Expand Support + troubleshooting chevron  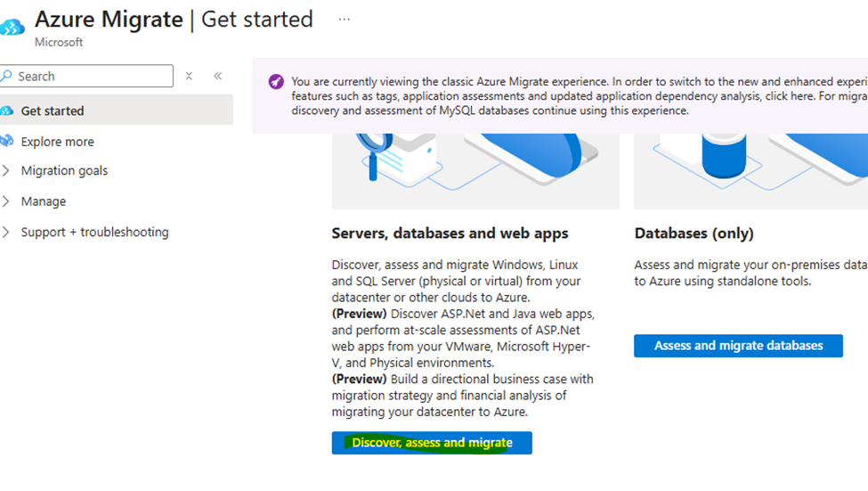click(5, 233)
